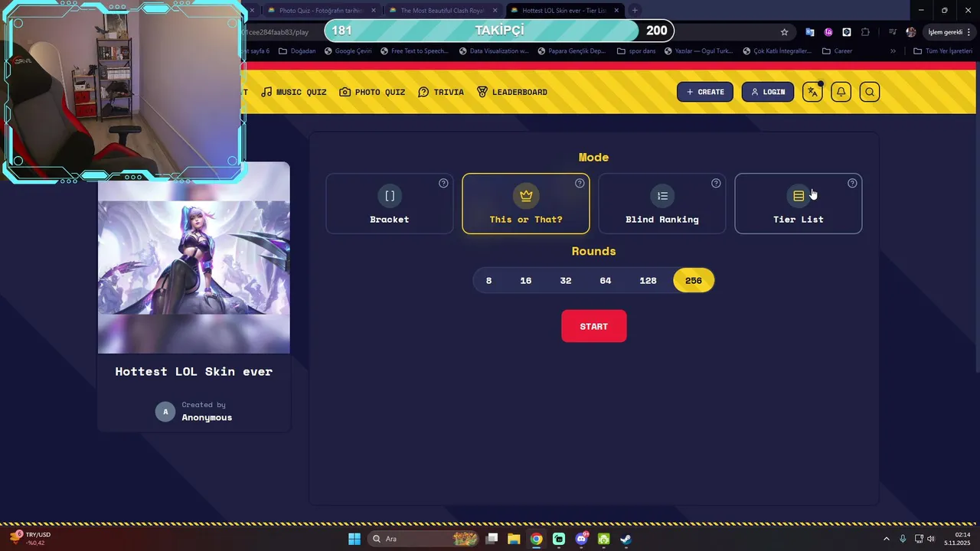Open Discord from the taskbar
This screenshot has height=551, width=980.
(581, 539)
